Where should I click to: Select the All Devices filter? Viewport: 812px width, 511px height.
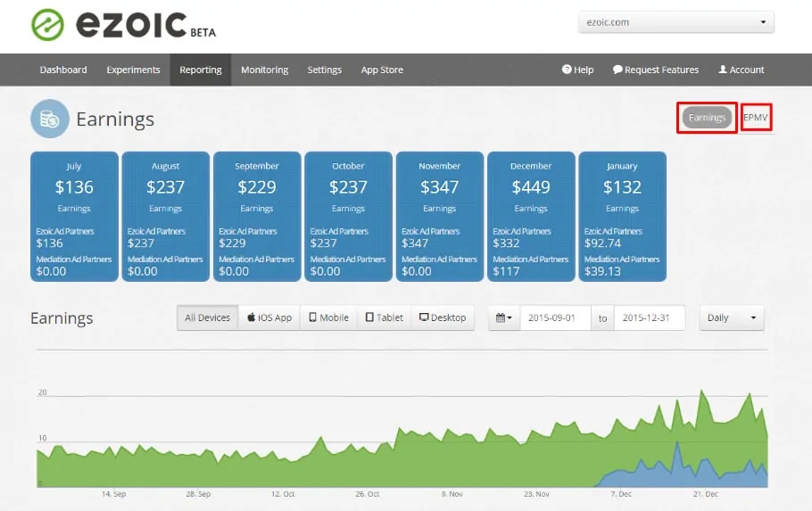(x=208, y=317)
